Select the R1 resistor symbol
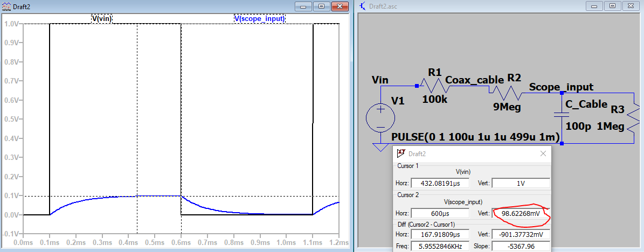Screen dimensions: 644x252 pyautogui.click(x=433, y=85)
